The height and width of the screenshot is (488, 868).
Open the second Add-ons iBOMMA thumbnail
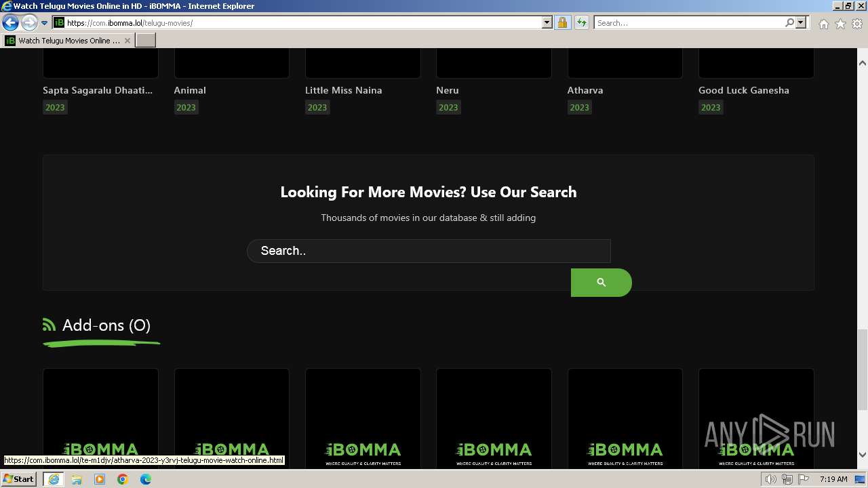tap(232, 418)
